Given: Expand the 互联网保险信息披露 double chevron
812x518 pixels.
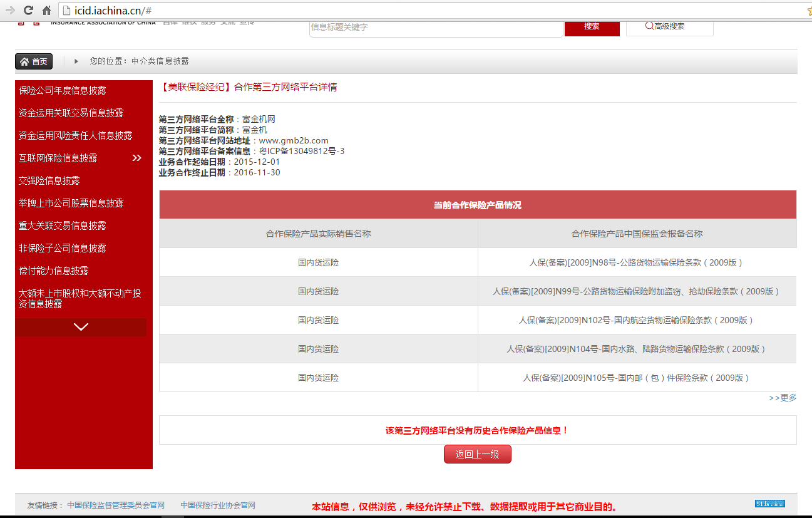Looking at the screenshot, I should [x=137, y=158].
